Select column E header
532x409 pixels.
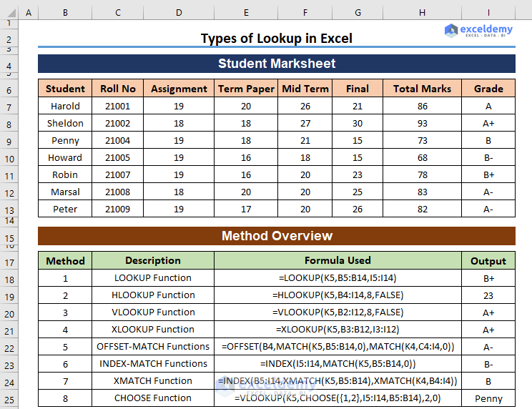pos(246,13)
